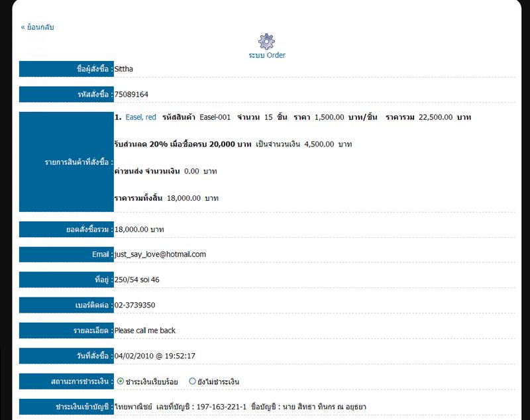This screenshot has height=420, width=530.
Task: Click the email just_say_love@hotmail.com
Action: pyautogui.click(x=160, y=254)
